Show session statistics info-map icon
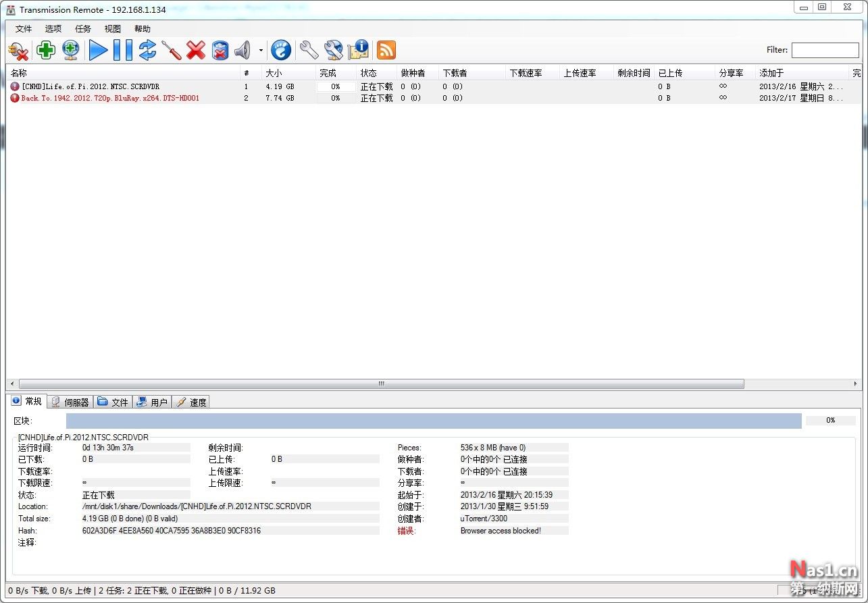Screen dimensions: 868x603 click(358, 50)
